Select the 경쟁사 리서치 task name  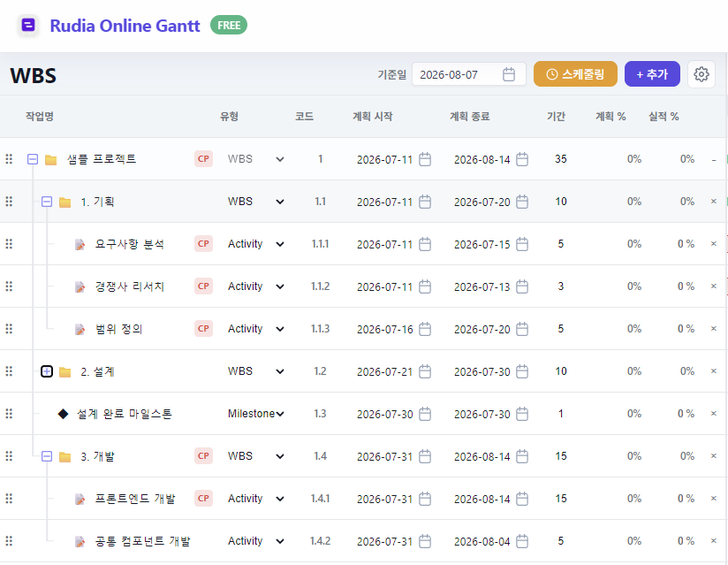130,286
